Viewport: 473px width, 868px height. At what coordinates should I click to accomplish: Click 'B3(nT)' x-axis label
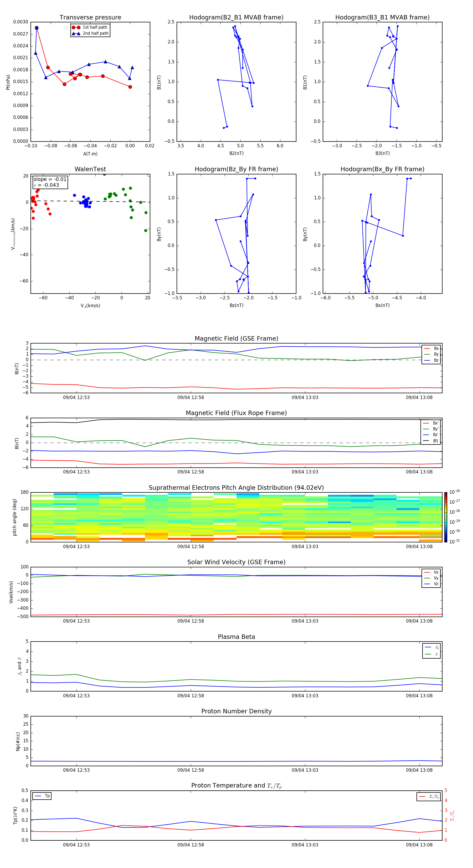[382, 153]
